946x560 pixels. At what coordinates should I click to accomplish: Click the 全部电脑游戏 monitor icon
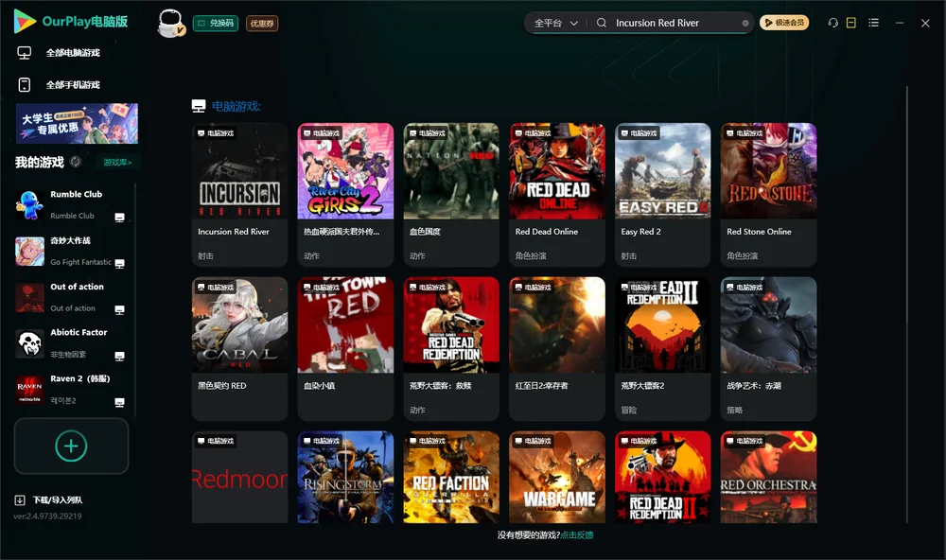[x=25, y=53]
